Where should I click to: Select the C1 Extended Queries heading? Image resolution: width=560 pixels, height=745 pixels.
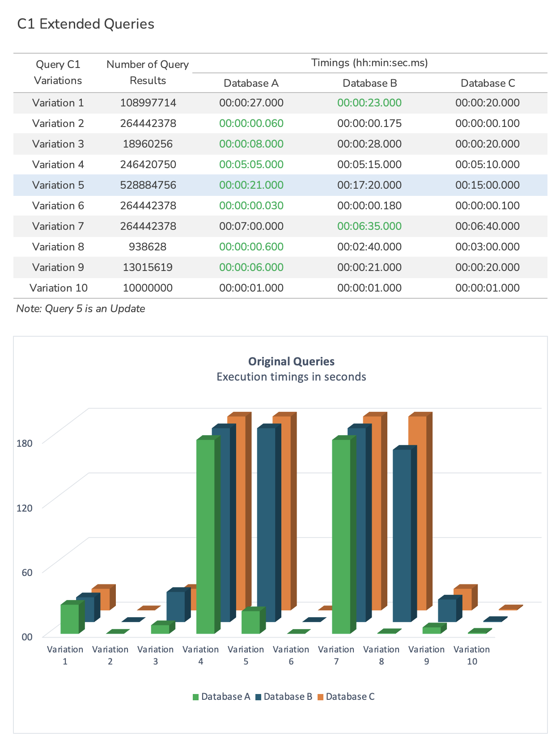85,24
